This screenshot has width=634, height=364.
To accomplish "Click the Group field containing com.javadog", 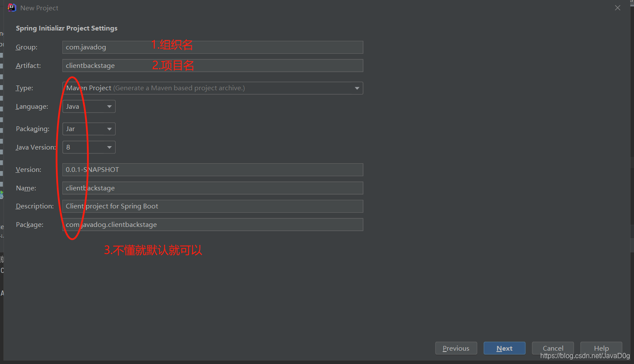I will click(x=213, y=47).
